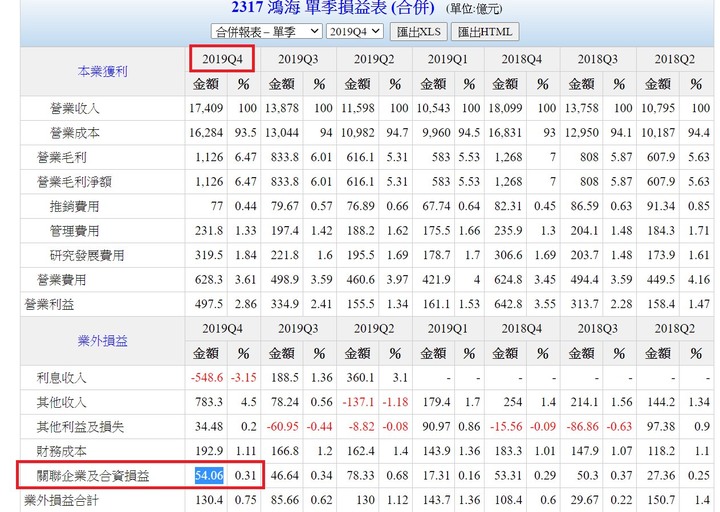
Task: Open the 業外損益 link
Action: (x=102, y=341)
